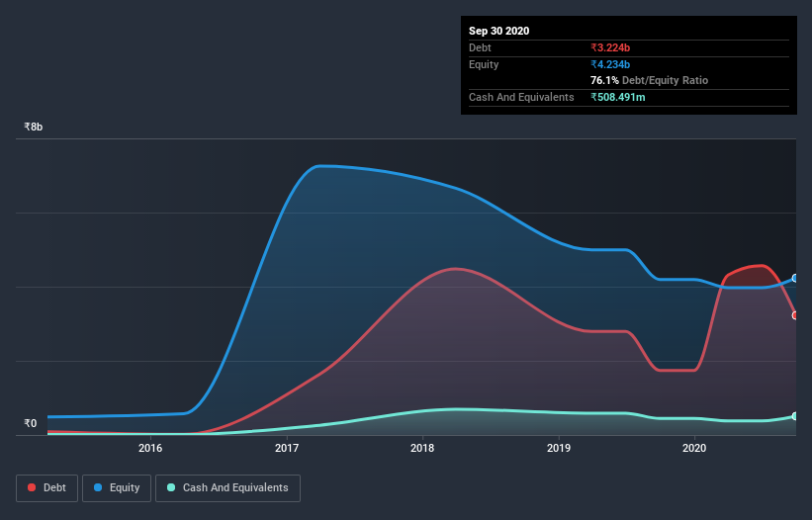This screenshot has height=520, width=812.
Task: Toggle the Equity legend button
Action: (117, 488)
